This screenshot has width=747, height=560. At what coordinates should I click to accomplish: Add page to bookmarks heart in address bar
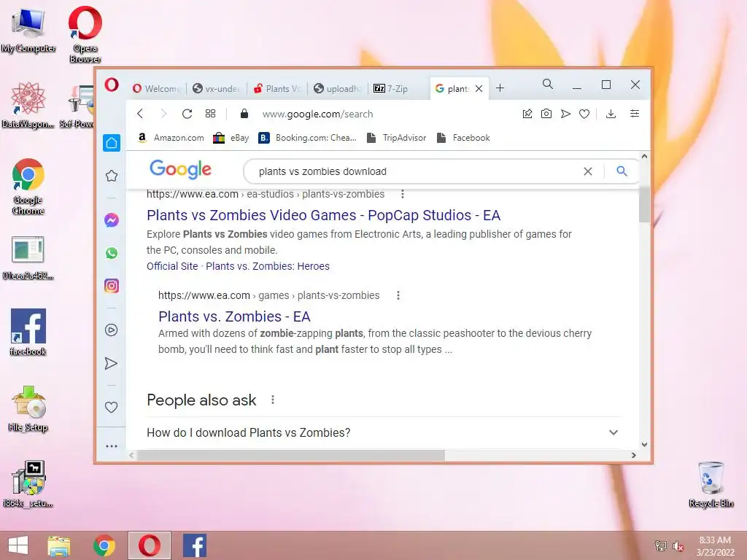click(584, 114)
